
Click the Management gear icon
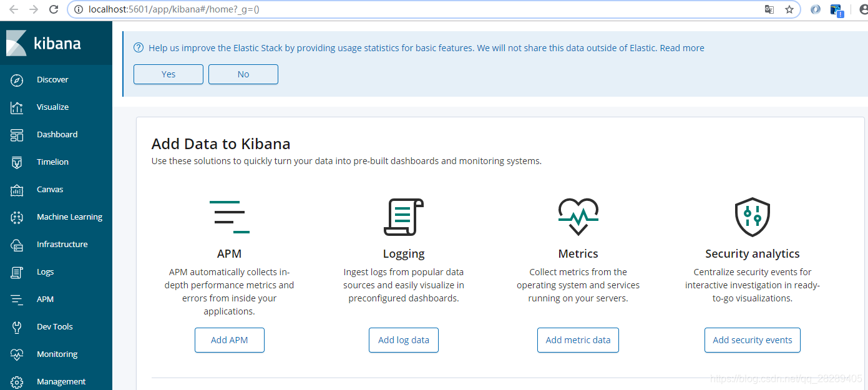[x=17, y=382]
